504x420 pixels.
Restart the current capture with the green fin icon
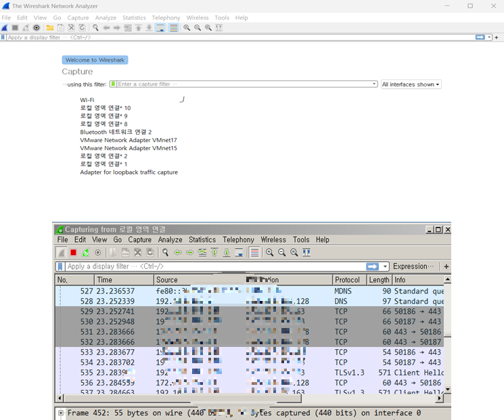pyautogui.click(x=85, y=252)
